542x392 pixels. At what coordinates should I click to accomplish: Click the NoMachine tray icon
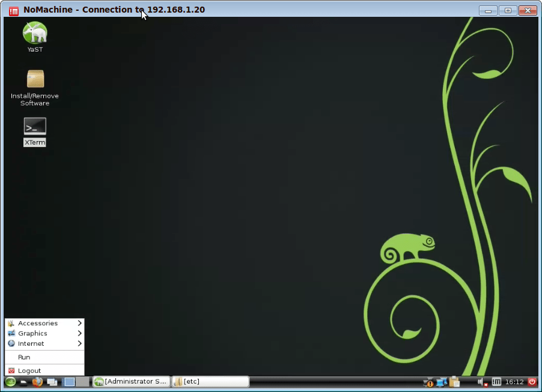coord(496,382)
